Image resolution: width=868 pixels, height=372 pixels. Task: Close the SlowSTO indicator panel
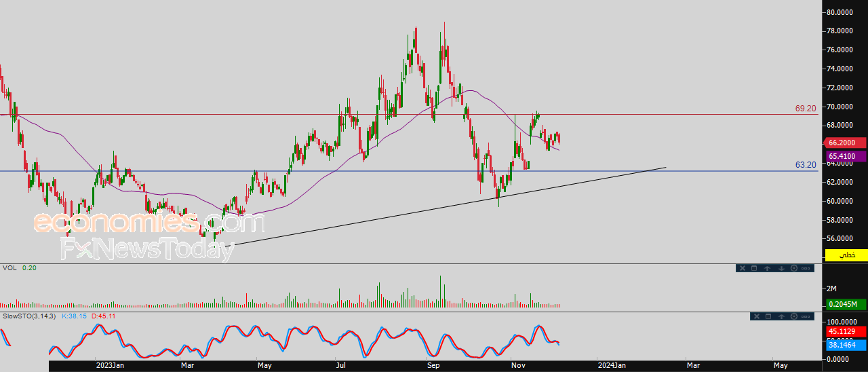click(757, 316)
